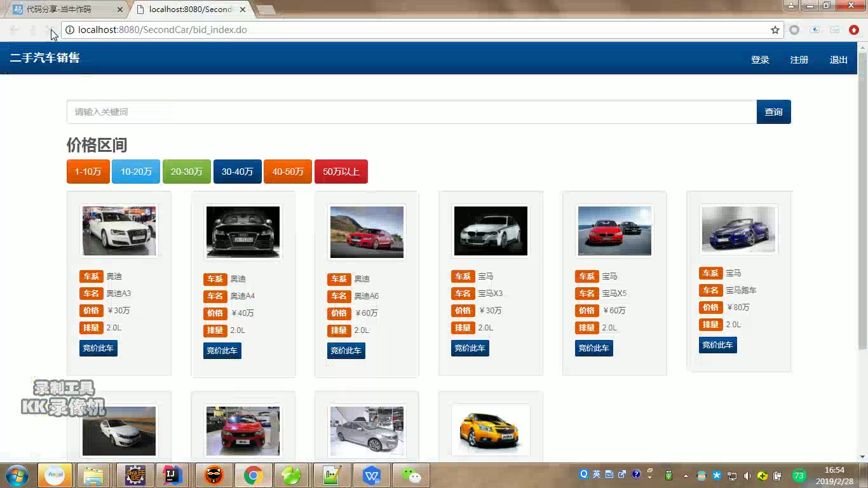Pick the 40-50万 price filter
The width and height of the screenshot is (868, 488).
pyautogui.click(x=288, y=172)
